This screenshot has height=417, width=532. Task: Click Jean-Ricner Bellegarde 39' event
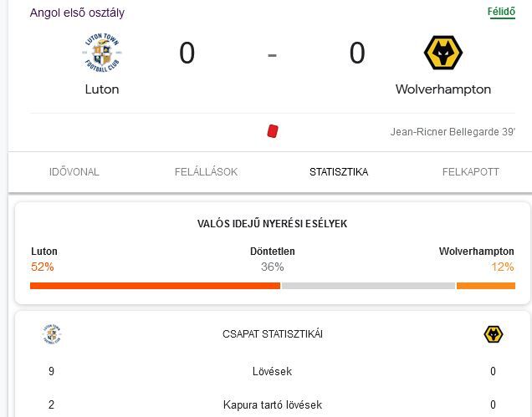click(x=453, y=131)
